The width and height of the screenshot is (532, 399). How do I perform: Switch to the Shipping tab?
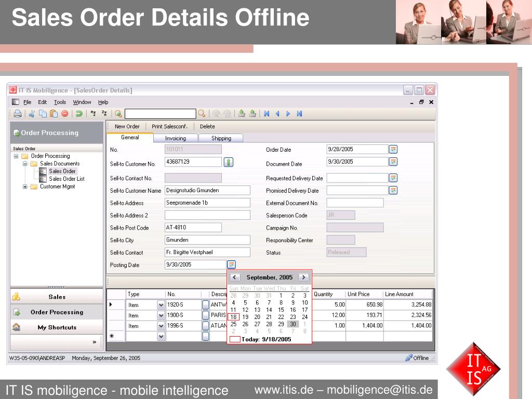click(x=221, y=138)
